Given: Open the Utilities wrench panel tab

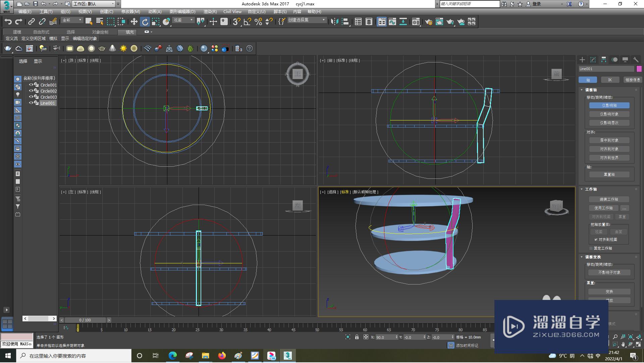Looking at the screenshot, I should pos(636,60).
